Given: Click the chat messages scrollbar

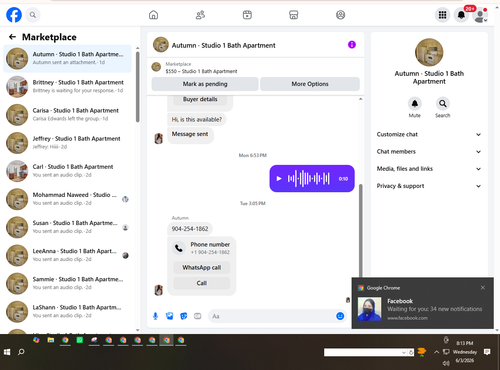Looking at the screenshot, I should tap(360, 230).
